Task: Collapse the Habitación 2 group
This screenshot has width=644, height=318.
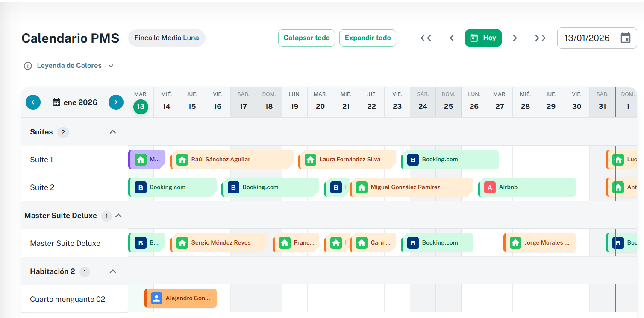Action: (113, 271)
